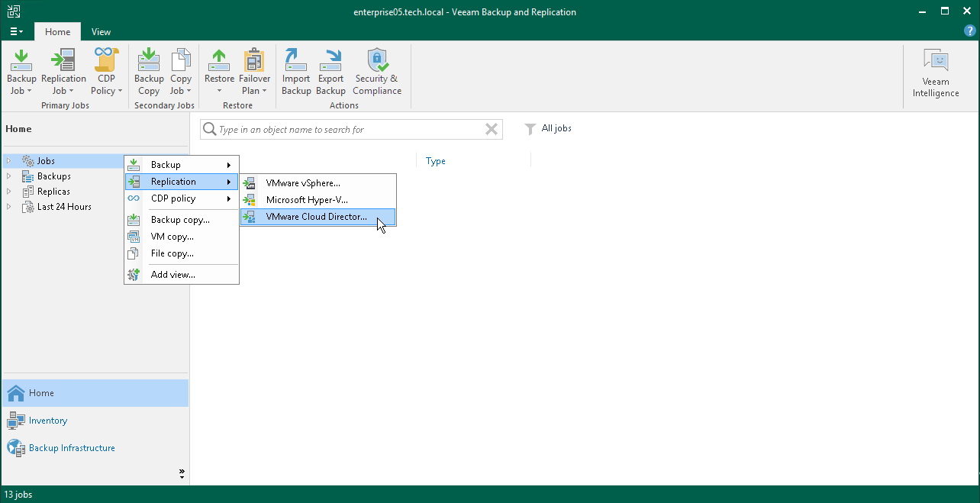The width and height of the screenshot is (980, 503).
Task: Open the Home navigation pane
Action: [95, 393]
